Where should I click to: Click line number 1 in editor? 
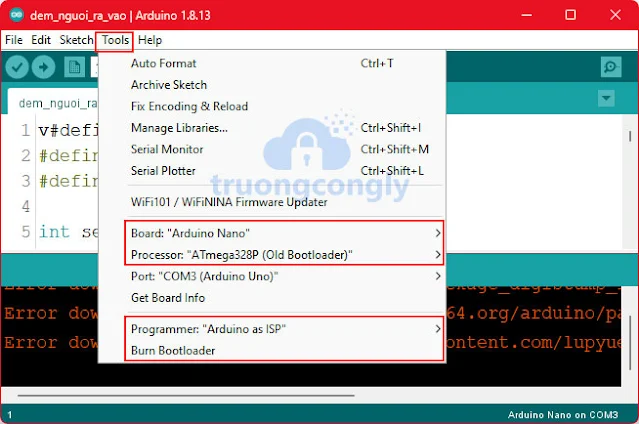click(26, 130)
